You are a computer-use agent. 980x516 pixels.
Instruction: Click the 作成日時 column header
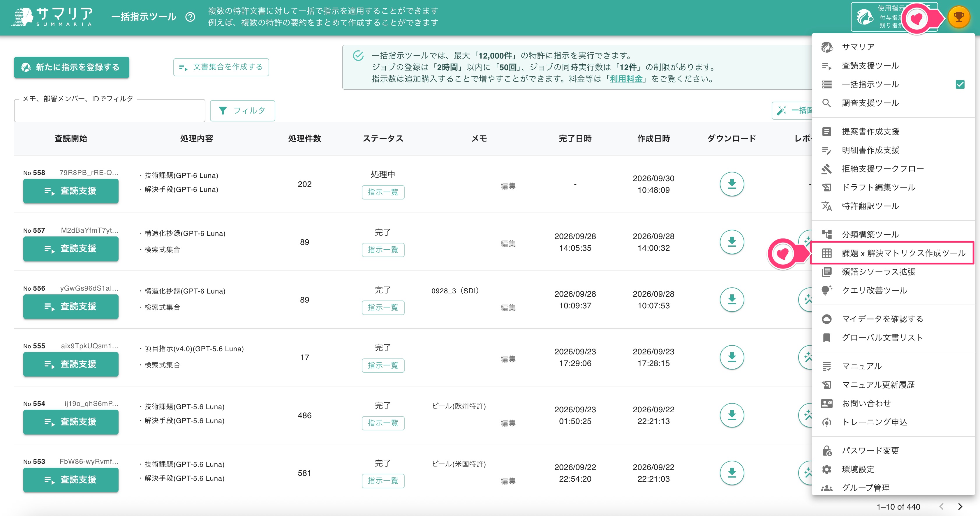pyautogui.click(x=654, y=138)
